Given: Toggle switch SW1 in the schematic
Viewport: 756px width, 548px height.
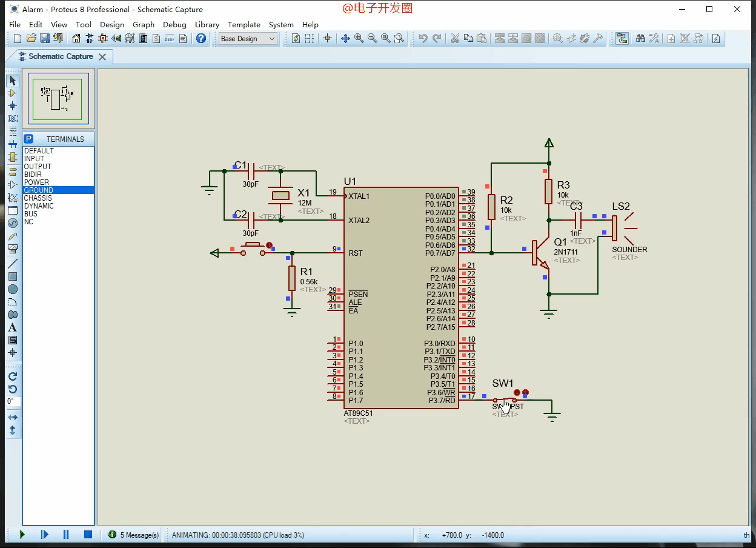Looking at the screenshot, I should [505, 400].
